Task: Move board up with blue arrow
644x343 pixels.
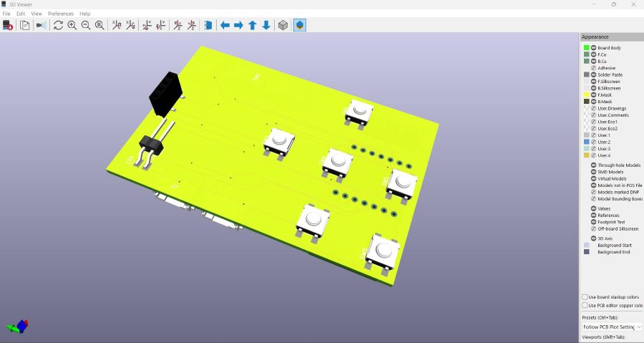Action: click(x=253, y=26)
